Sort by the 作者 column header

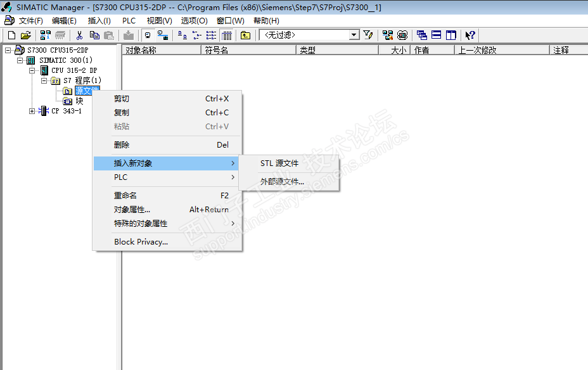pos(433,50)
